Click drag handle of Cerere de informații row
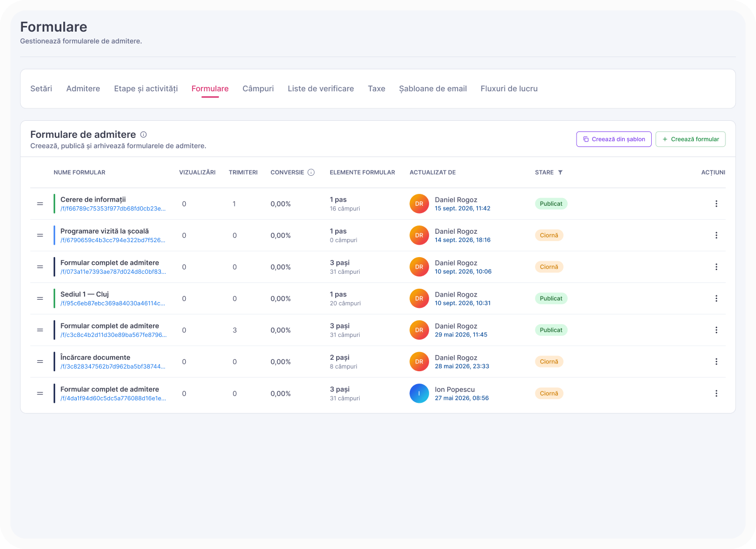 coord(40,204)
